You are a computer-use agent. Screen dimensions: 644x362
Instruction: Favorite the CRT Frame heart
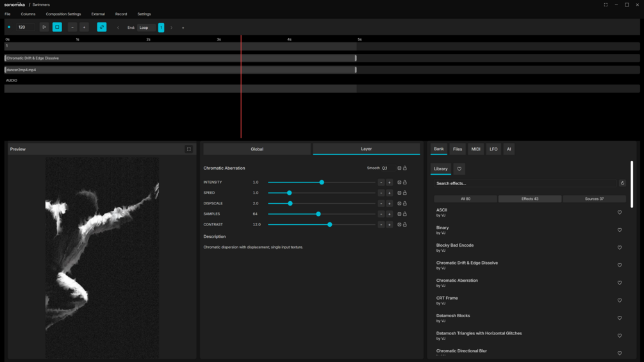tap(620, 300)
